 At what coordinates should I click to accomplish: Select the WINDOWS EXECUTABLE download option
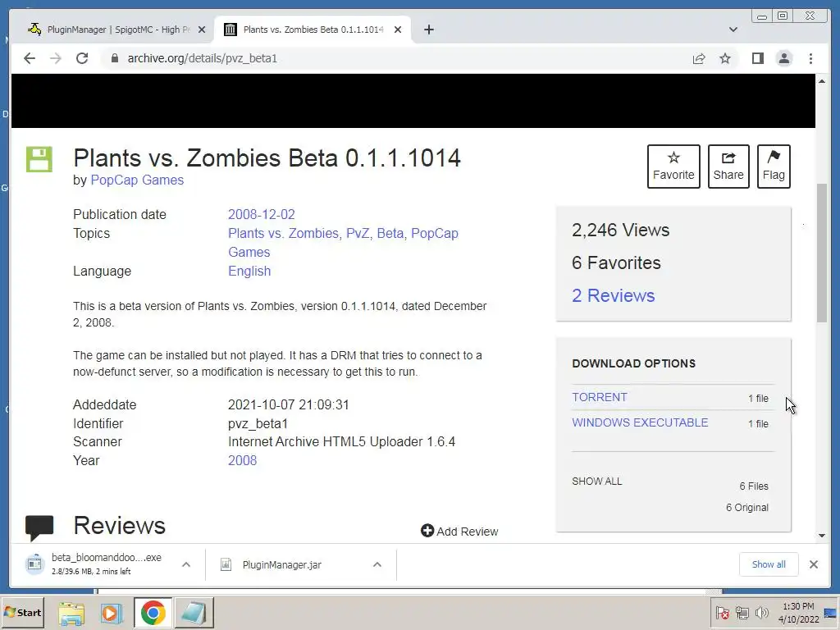(640, 422)
